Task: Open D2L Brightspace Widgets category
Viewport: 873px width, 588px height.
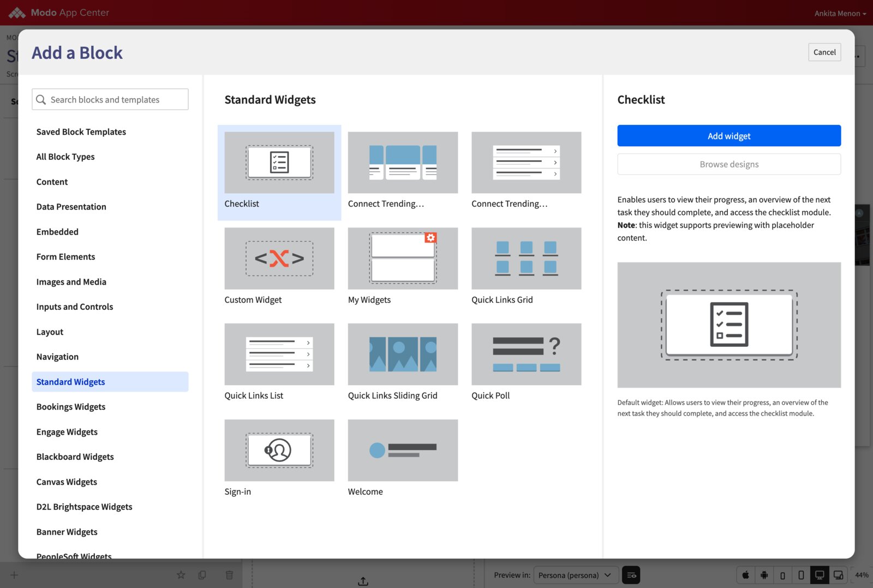Action: 110,507
